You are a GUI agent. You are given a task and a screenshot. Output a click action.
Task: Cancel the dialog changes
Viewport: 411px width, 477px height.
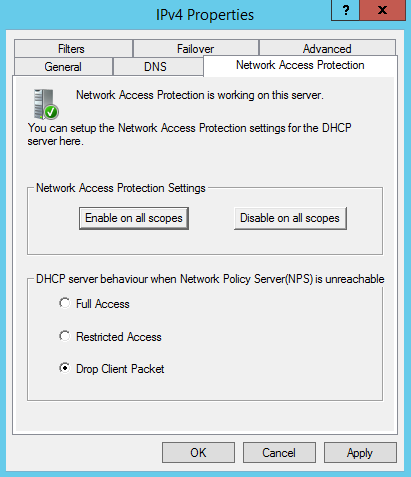tap(279, 453)
